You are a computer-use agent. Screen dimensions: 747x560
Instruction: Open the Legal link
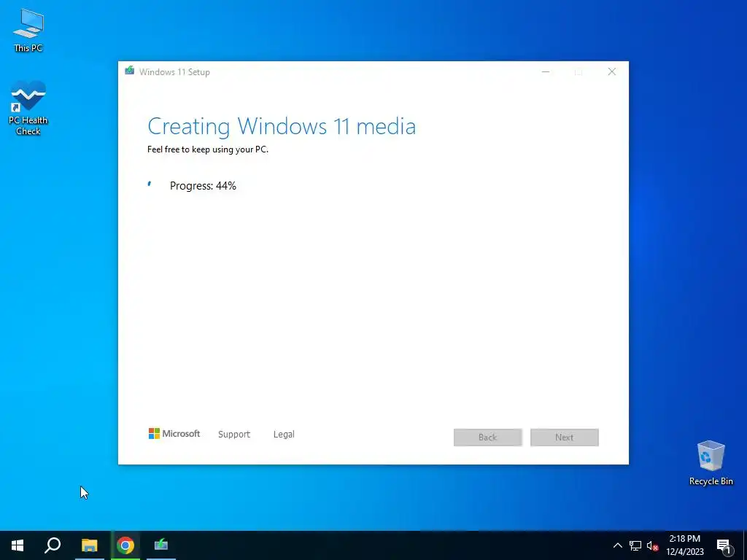point(284,435)
